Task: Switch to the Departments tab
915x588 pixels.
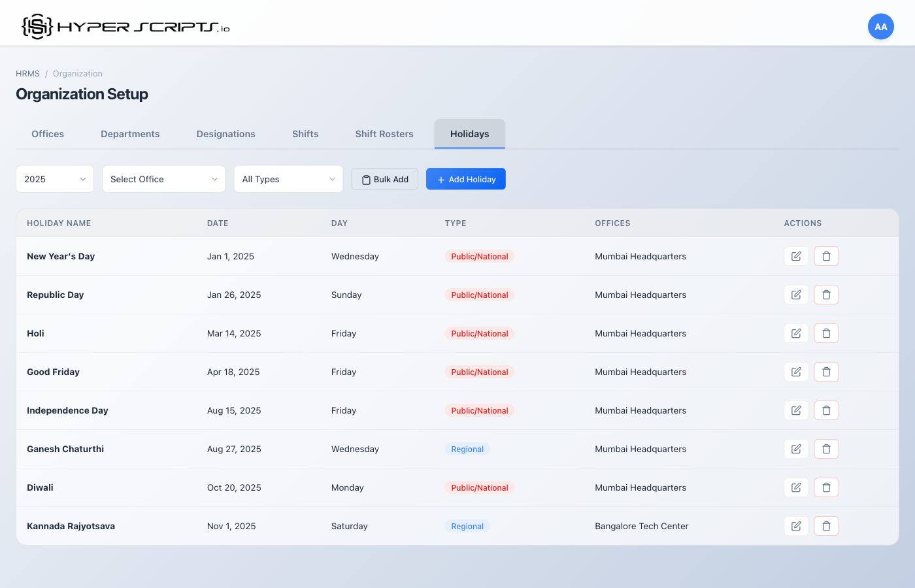Action: coord(130,134)
